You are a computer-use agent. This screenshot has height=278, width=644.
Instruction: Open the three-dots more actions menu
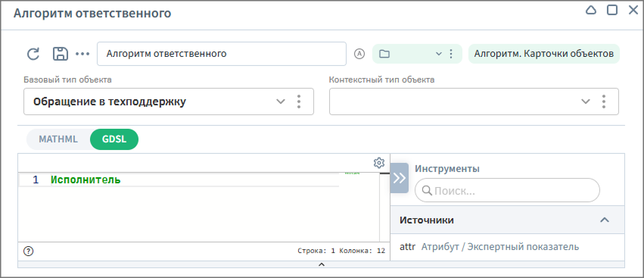pos(82,54)
